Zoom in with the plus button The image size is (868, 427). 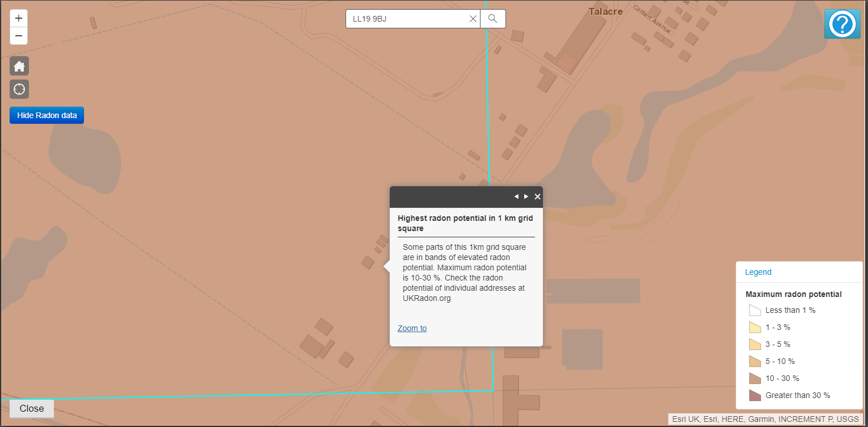19,18
